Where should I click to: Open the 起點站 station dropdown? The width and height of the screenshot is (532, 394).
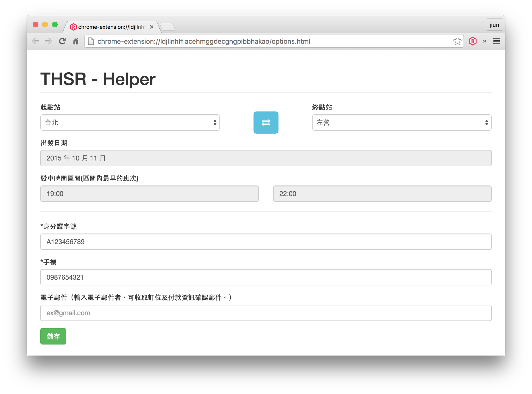tap(130, 123)
